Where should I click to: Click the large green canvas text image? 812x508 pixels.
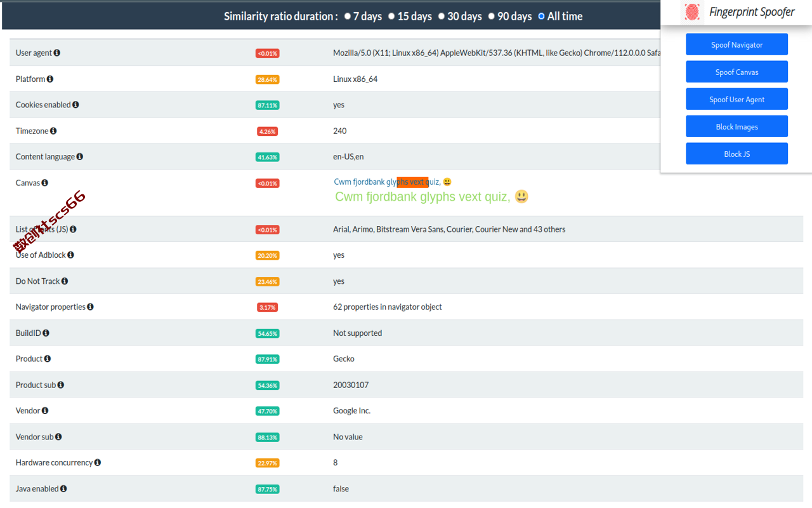tap(432, 197)
